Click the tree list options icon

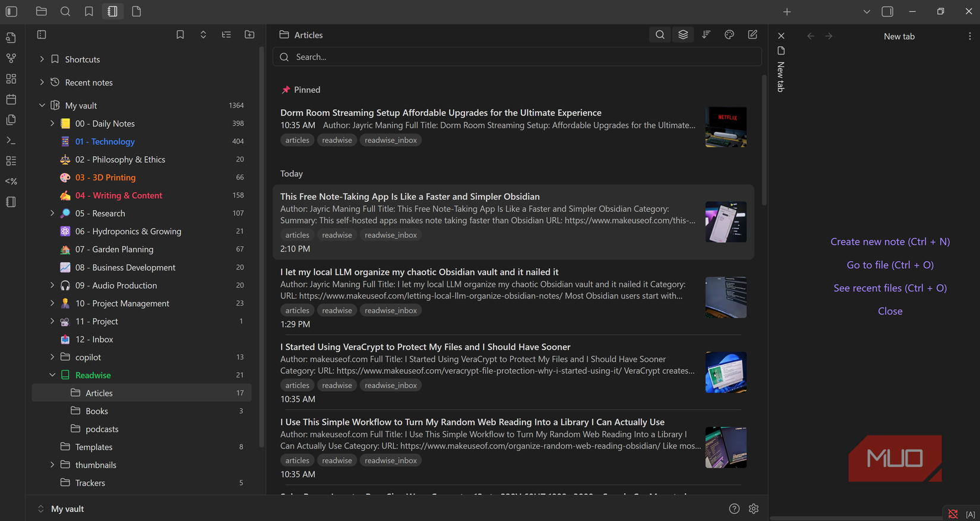pyautogui.click(x=226, y=35)
